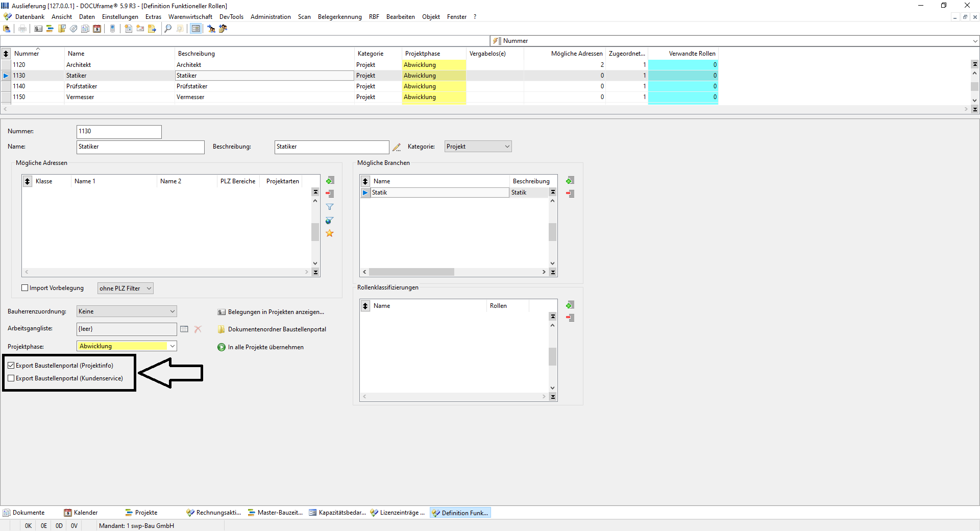Click the price tag toolbar icon
The height and width of the screenshot is (531, 980).
[x=73, y=29]
